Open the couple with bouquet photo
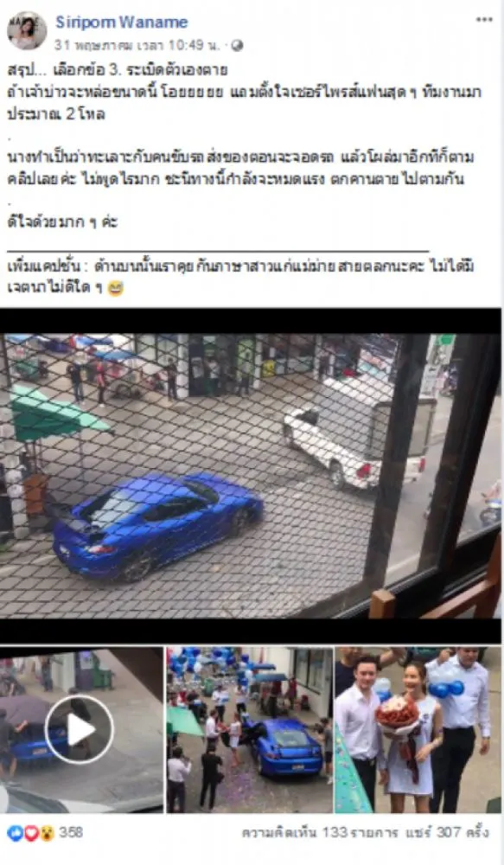 418,729
